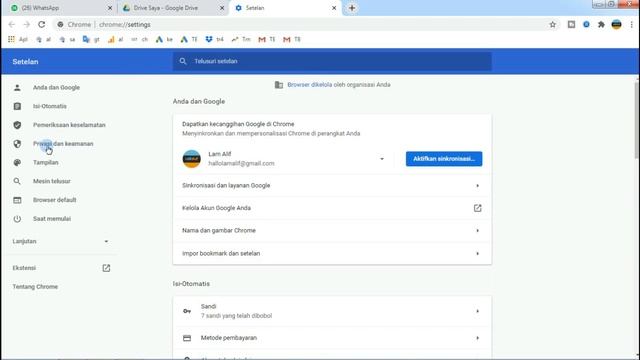
Task: Expand the Lanjutan section
Action: coord(61,241)
